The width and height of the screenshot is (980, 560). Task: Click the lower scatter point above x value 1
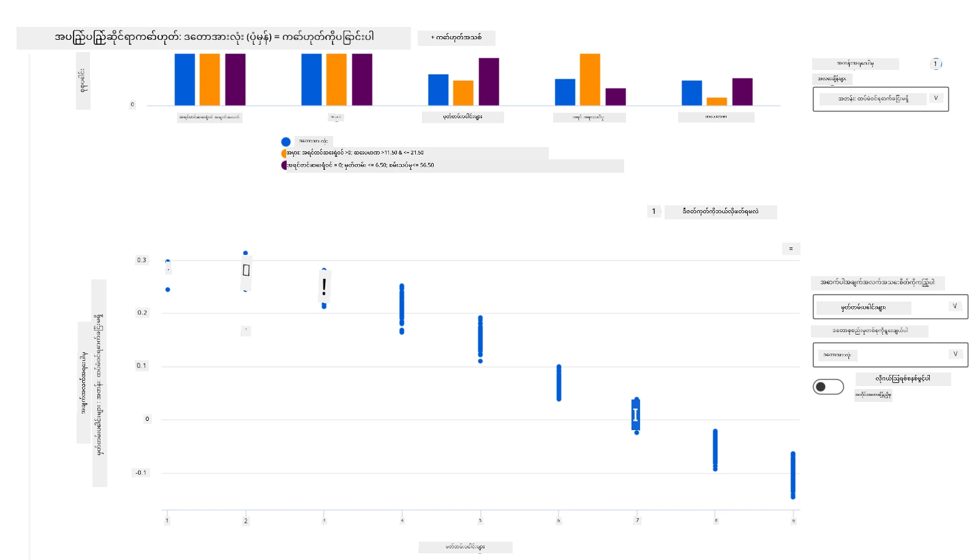pos(168,290)
